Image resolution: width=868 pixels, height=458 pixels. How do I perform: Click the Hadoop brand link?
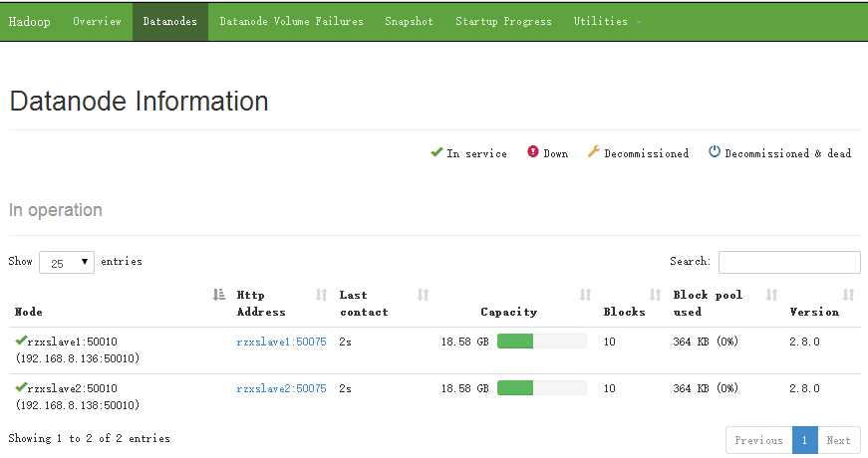29,22
